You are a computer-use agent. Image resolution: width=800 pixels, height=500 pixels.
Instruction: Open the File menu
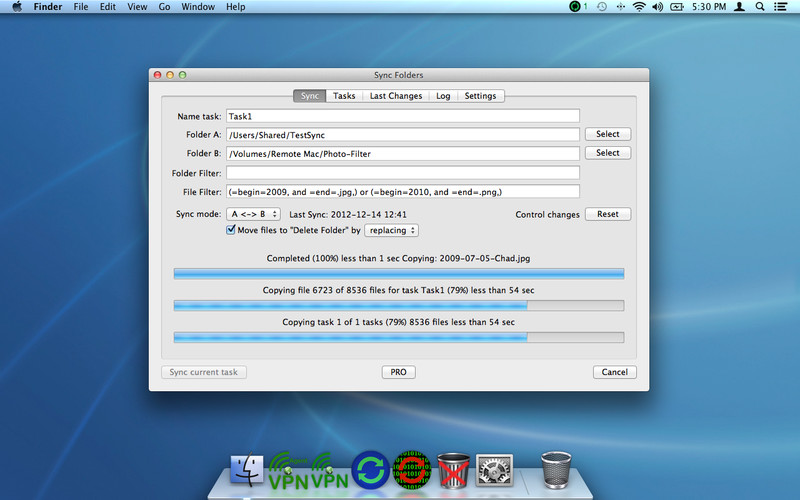pos(81,7)
